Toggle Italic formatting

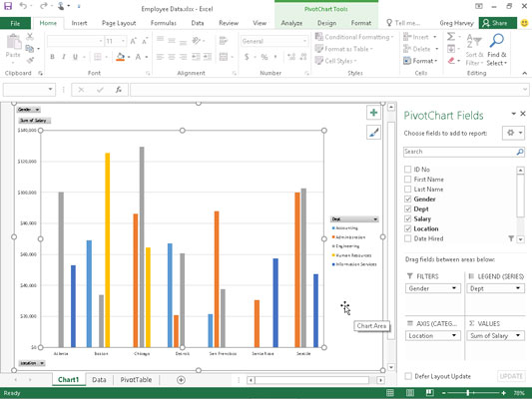(x=64, y=57)
